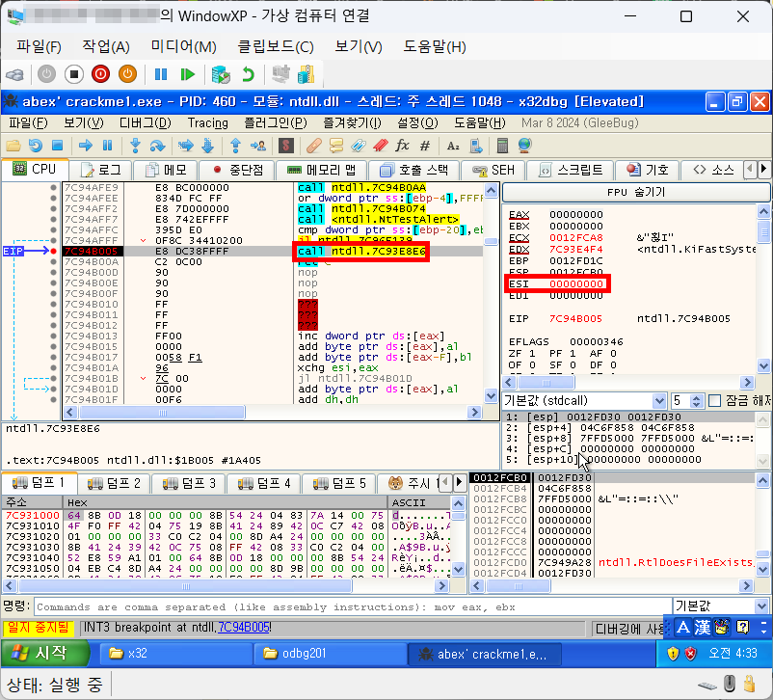Click the trace into dotted right-arrow icon

click(185, 146)
